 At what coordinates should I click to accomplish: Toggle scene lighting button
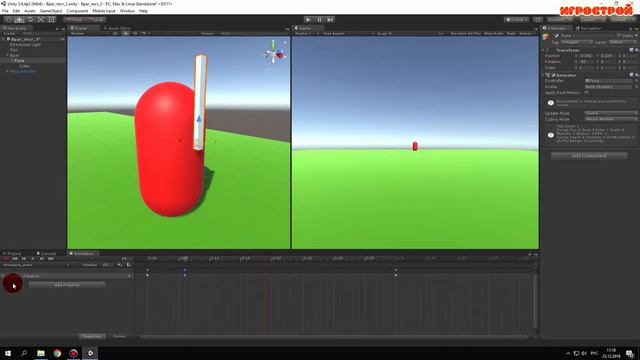tap(126, 33)
